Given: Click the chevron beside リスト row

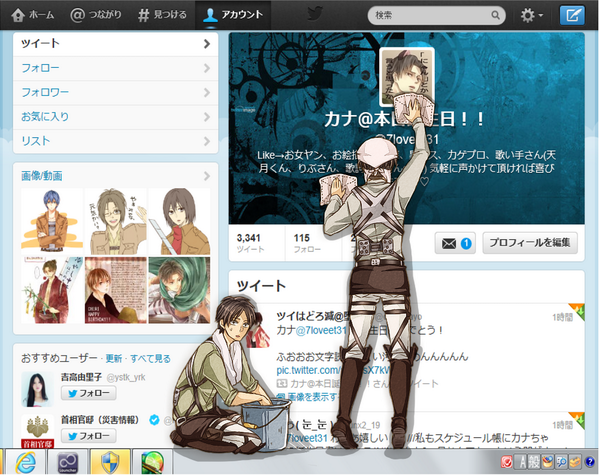Looking at the screenshot, I should pos(207,141).
